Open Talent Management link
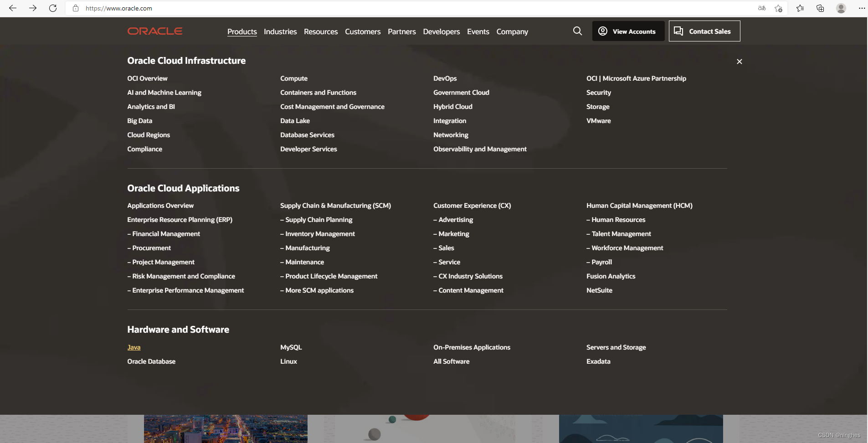Screen dimensions: 868x443 click(619, 234)
